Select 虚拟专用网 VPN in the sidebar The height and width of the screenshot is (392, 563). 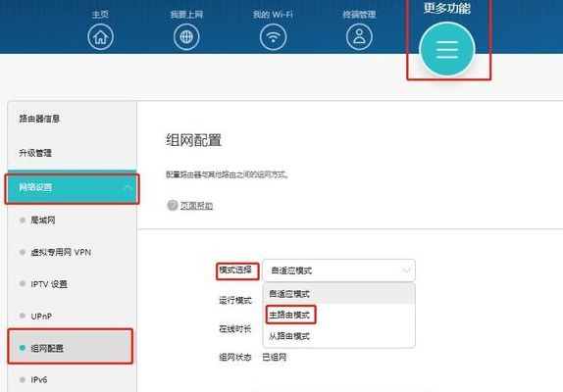point(61,252)
